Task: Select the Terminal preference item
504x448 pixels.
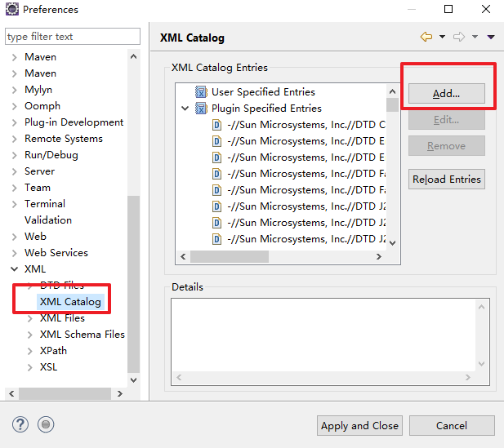Action: [45, 204]
